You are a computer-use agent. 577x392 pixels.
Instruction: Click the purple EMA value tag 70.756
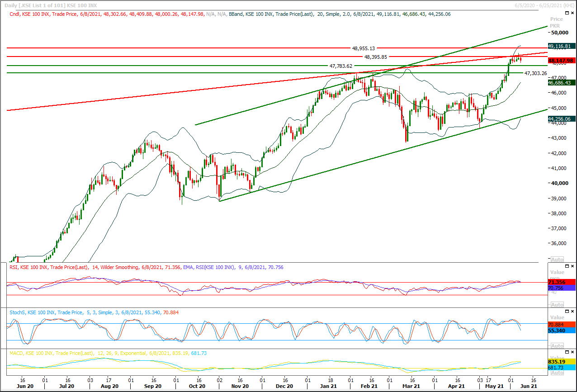pyautogui.click(x=561, y=288)
